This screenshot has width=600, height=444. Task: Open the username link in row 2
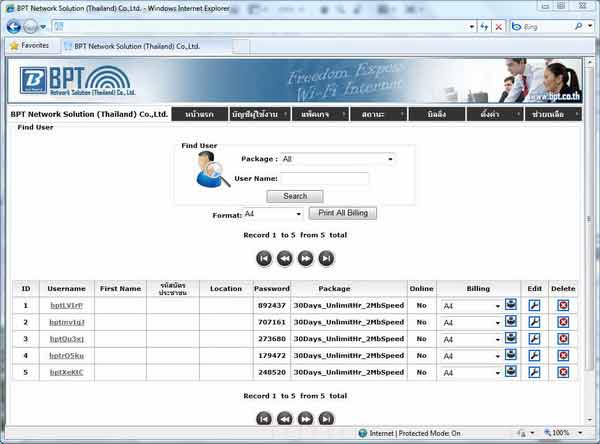pos(67,322)
